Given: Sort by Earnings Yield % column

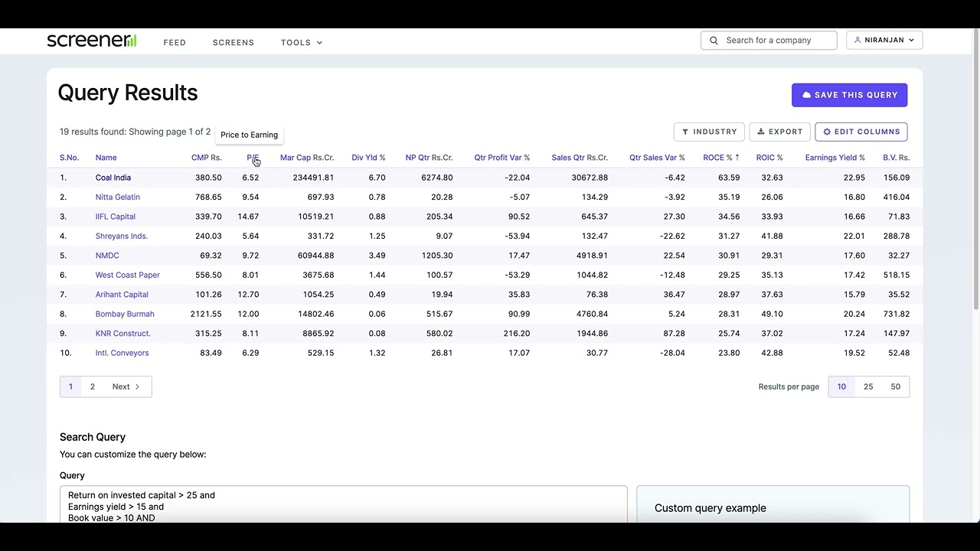Looking at the screenshot, I should coord(835,158).
